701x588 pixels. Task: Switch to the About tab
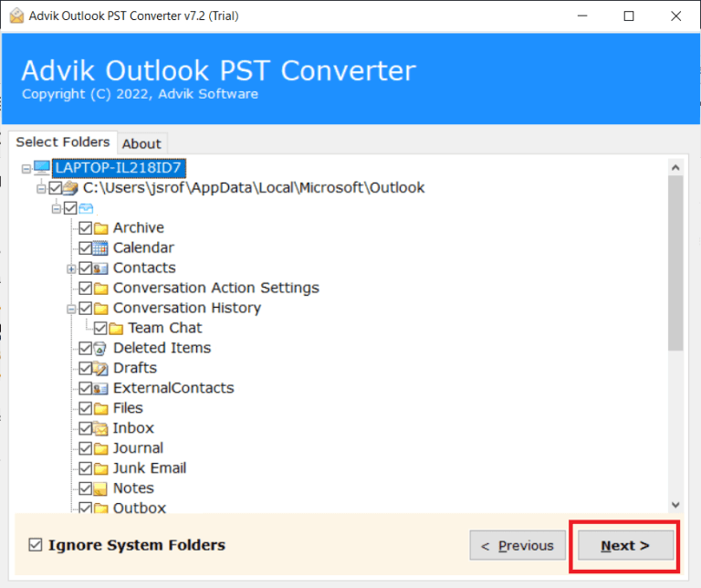tap(141, 144)
